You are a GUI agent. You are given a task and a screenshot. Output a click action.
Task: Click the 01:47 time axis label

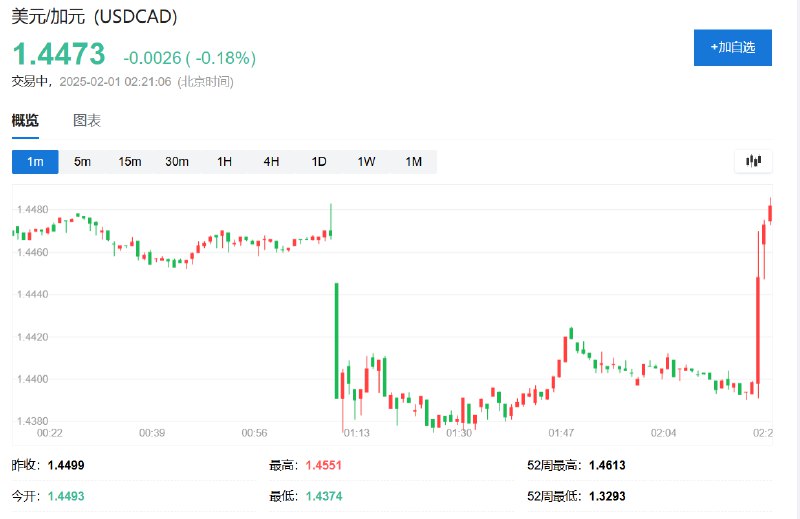pyautogui.click(x=561, y=433)
